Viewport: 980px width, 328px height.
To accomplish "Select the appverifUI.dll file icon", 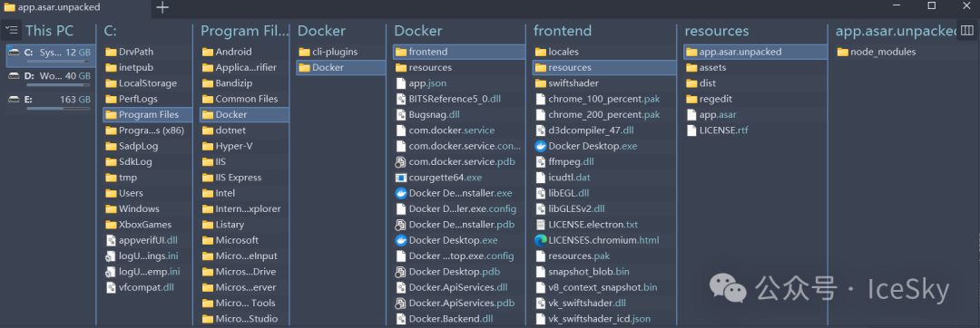I will (112, 240).
